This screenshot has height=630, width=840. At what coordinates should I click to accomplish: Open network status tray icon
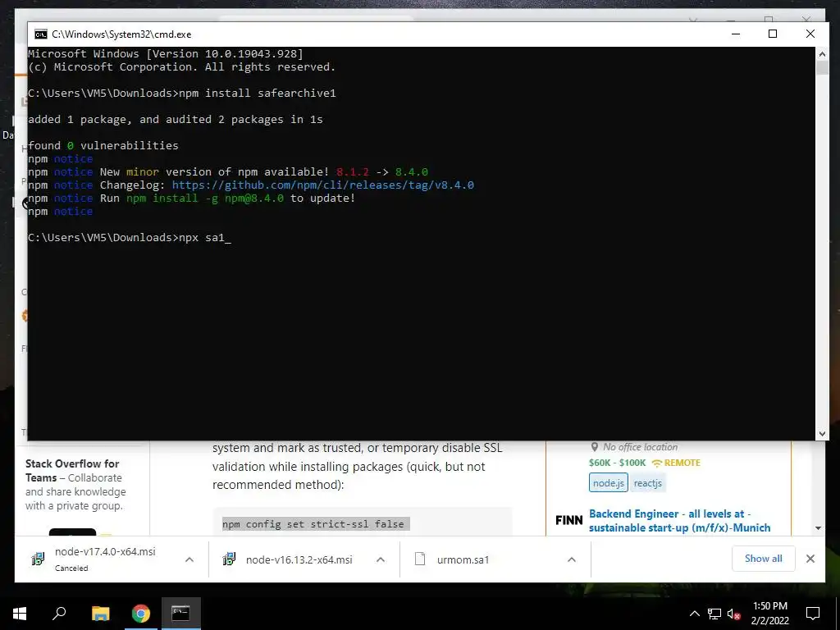(714, 614)
